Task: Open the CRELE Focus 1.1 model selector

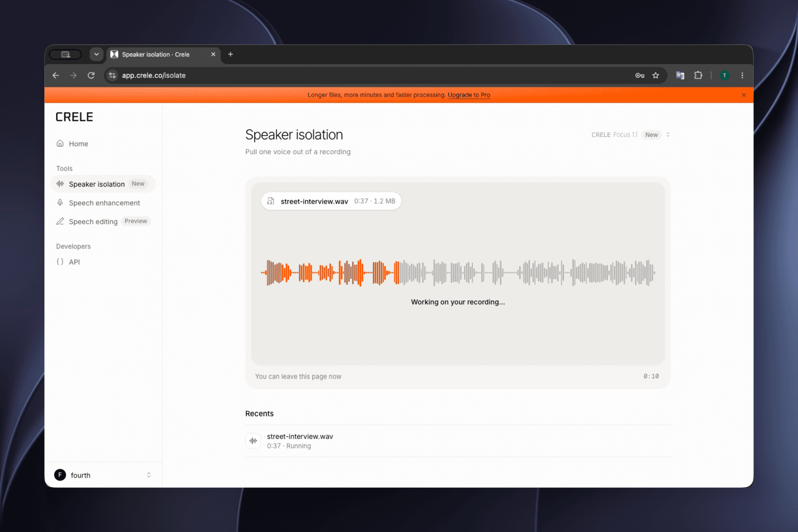Action: 630,135
